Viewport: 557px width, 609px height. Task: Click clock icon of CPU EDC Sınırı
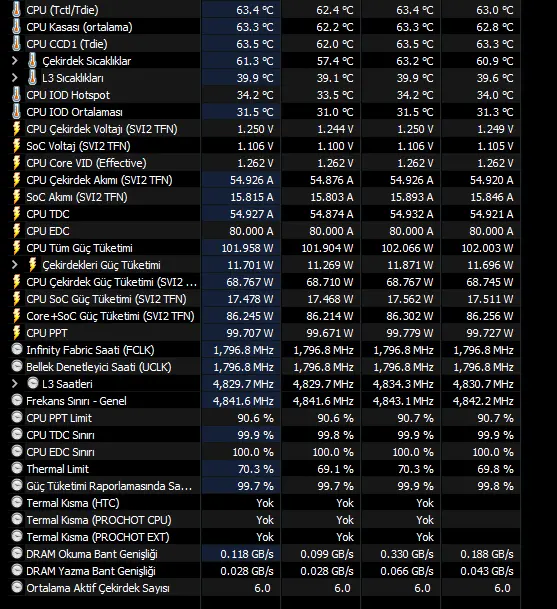coord(17,451)
